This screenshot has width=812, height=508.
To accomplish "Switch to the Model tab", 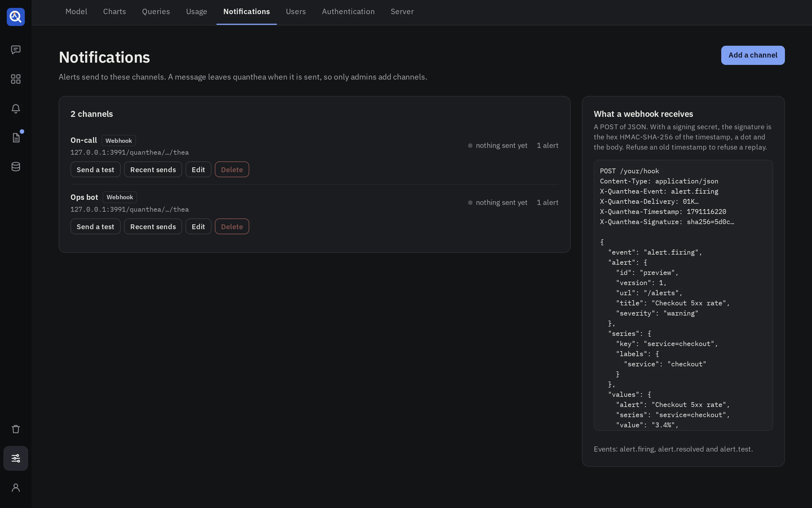I will [76, 11].
